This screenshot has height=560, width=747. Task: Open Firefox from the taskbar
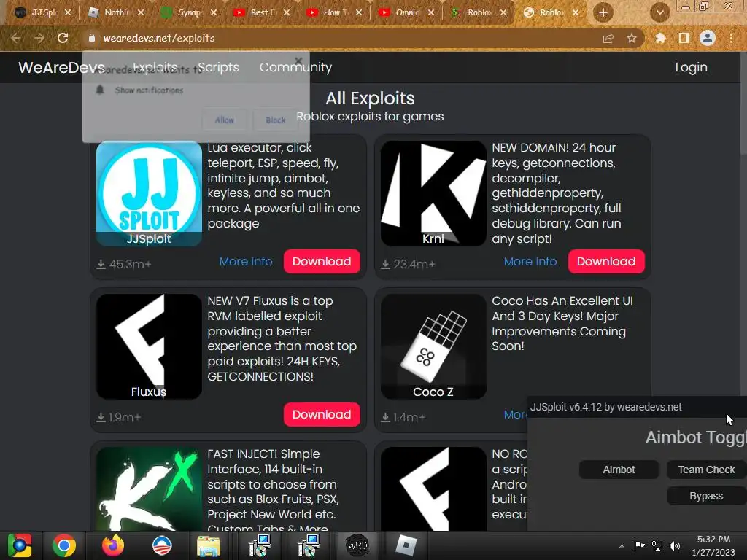(113, 545)
